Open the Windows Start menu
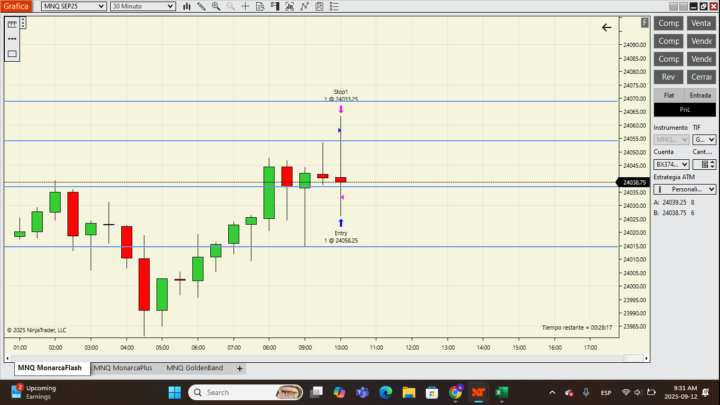 tap(174, 393)
